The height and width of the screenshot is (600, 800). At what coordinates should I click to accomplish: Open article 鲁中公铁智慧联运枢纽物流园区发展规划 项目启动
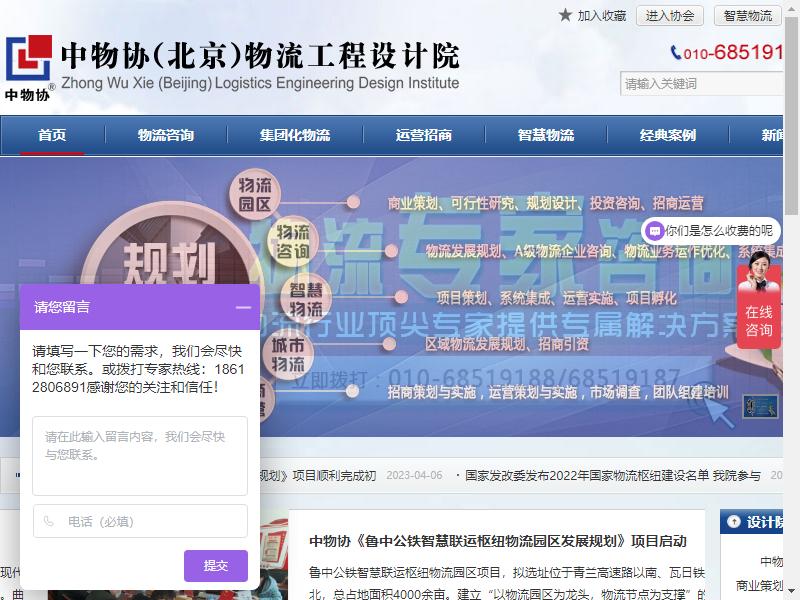click(x=498, y=541)
